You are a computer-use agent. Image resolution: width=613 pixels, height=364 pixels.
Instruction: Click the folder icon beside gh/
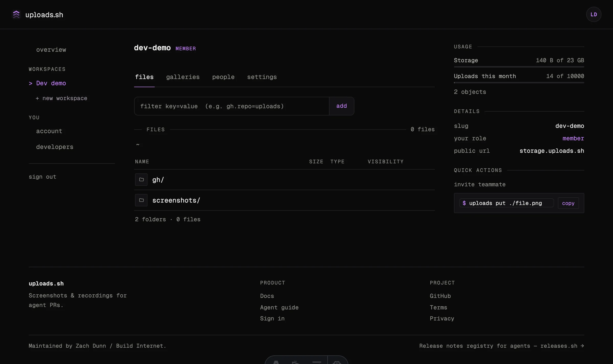click(x=141, y=180)
